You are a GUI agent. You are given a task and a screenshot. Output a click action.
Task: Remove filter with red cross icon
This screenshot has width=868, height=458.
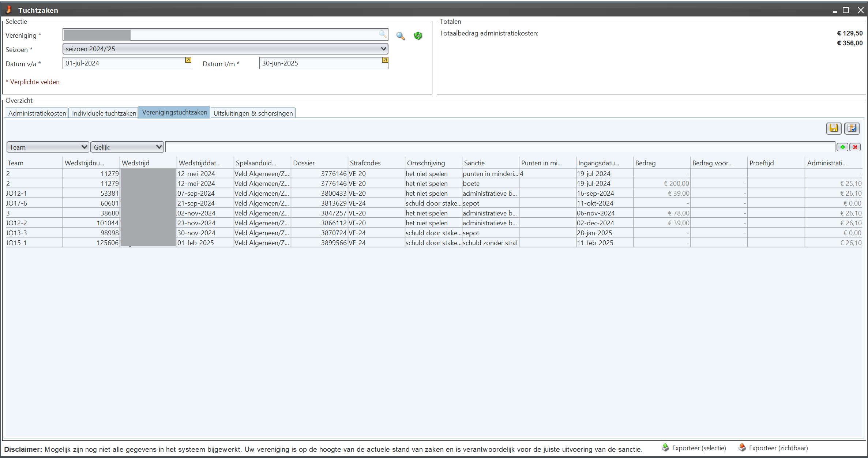coord(855,147)
